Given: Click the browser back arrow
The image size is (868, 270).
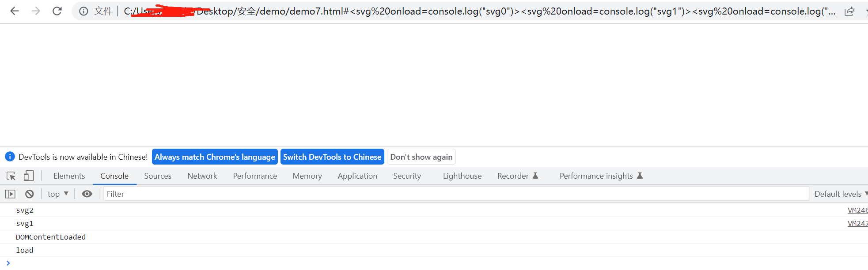Looking at the screenshot, I should 15,11.
